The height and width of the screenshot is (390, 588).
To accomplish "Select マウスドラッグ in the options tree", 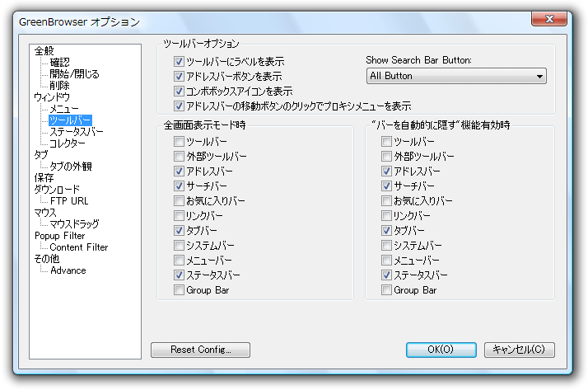I will pyautogui.click(x=74, y=224).
